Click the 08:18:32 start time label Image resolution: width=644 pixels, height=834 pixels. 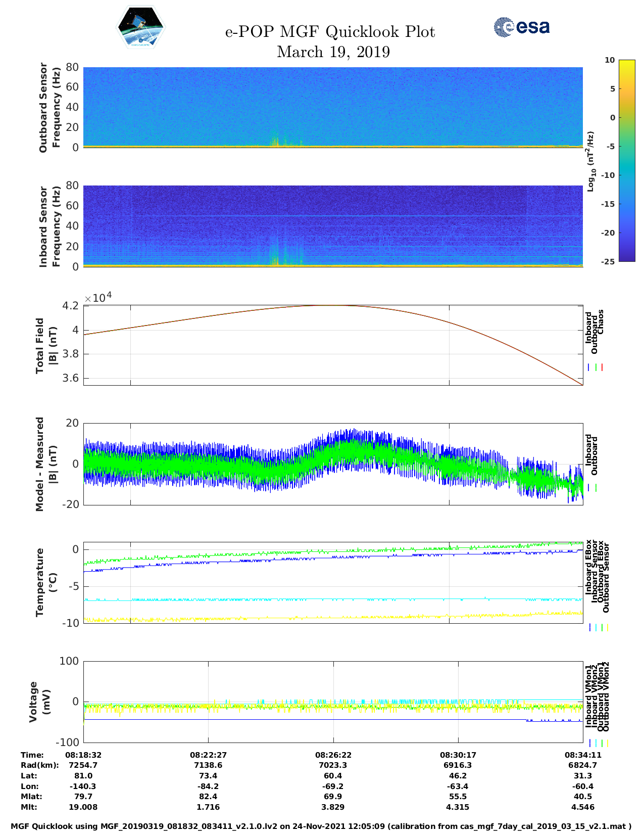(83, 755)
